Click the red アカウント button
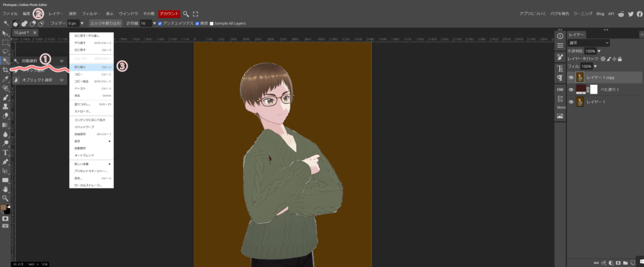This screenshot has height=267, width=644. tap(169, 13)
